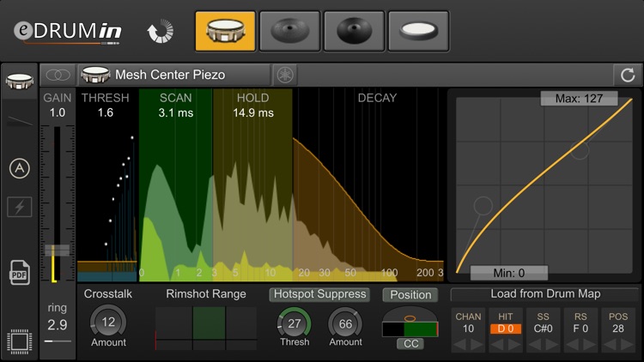Screen dimensions: 644x362
Task: Toggle the CC button
Action: pyautogui.click(x=410, y=344)
